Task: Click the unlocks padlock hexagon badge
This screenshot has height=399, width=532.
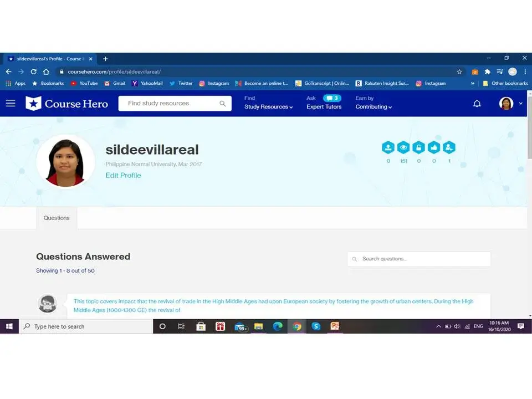Action: [418, 147]
